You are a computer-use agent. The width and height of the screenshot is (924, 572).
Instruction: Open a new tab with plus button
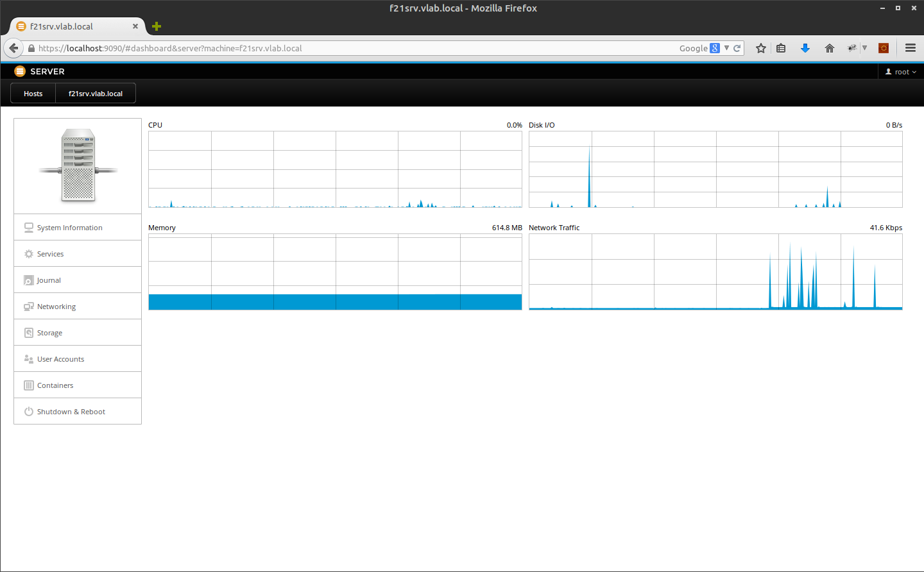click(157, 26)
